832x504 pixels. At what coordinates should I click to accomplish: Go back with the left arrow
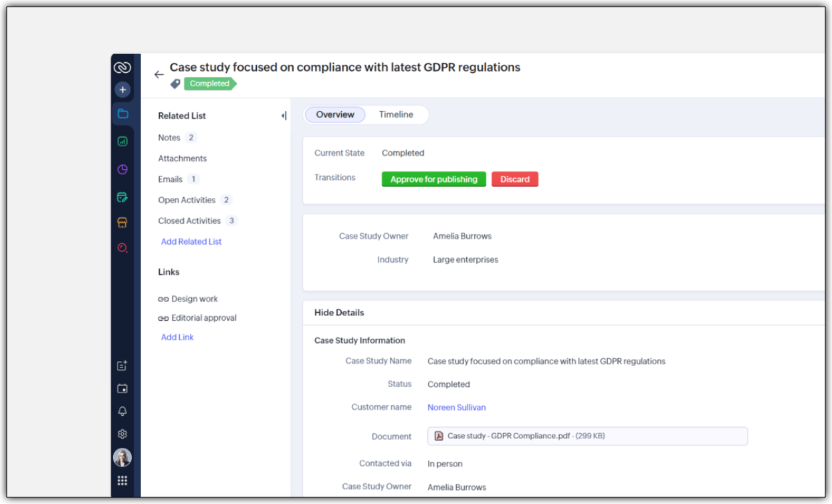[159, 74]
